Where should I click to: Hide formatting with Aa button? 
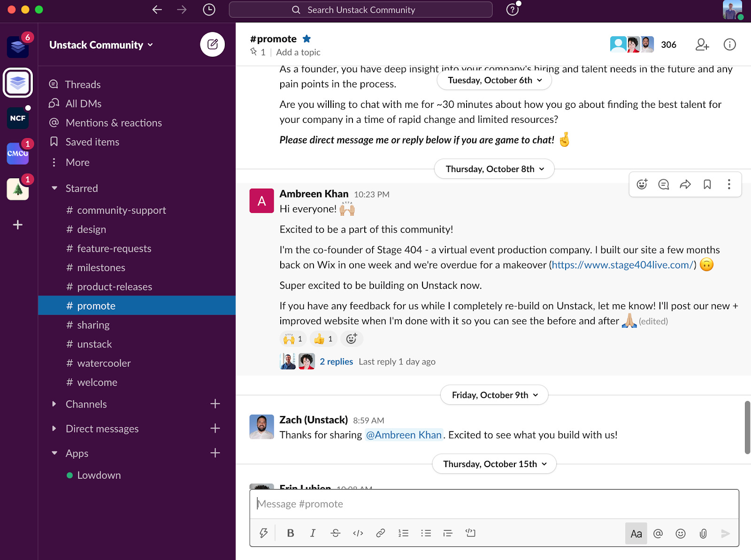636,533
